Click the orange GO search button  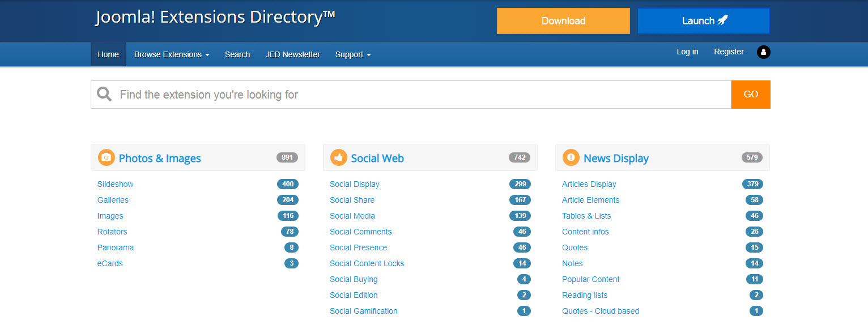[x=751, y=95]
